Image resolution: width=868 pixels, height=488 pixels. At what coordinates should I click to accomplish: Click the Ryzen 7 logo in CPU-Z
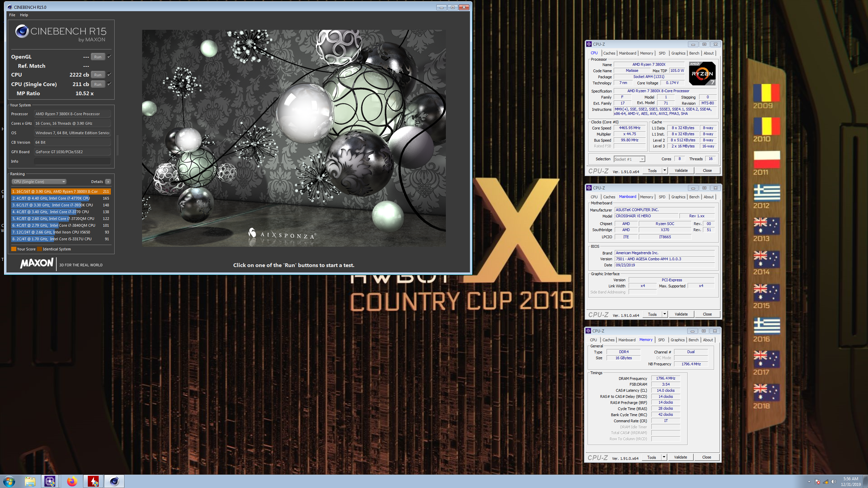[x=702, y=73]
